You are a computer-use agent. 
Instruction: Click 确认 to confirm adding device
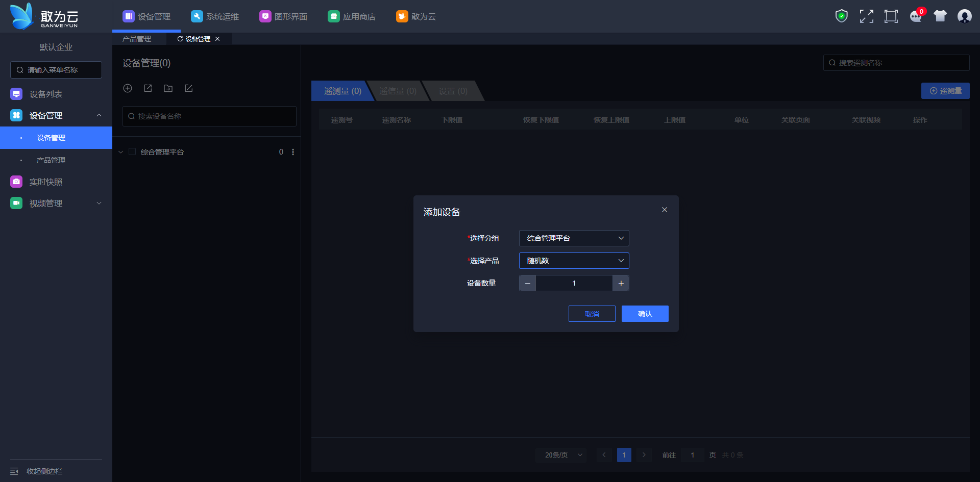click(x=645, y=314)
